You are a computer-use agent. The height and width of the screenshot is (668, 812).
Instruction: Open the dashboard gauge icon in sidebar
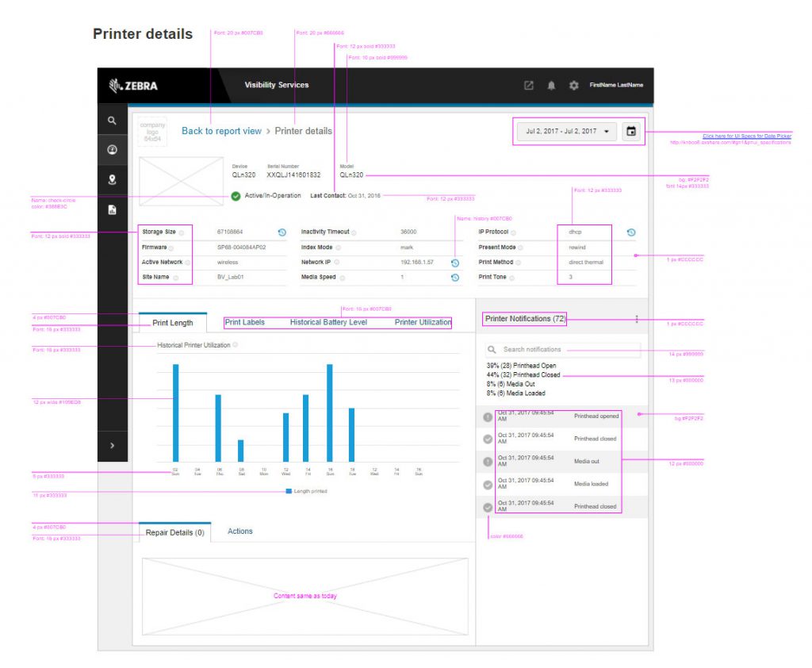(x=112, y=150)
